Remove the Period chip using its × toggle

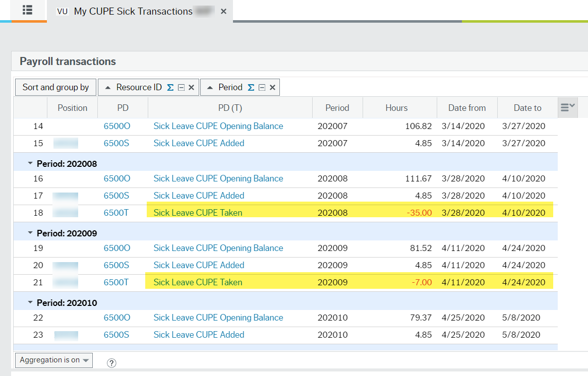pyautogui.click(x=272, y=87)
